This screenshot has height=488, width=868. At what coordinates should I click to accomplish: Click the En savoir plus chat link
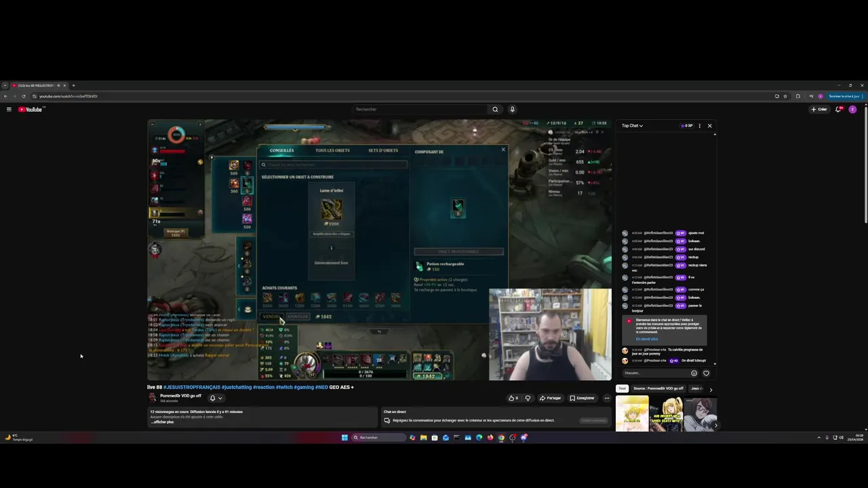click(x=647, y=339)
